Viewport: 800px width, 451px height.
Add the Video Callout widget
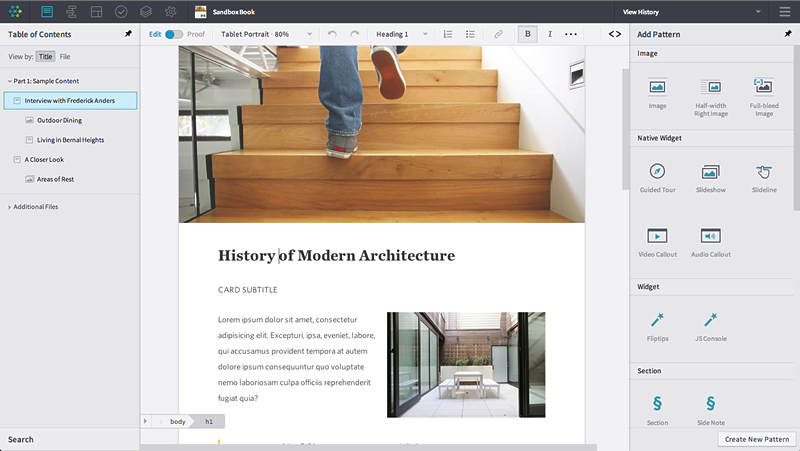tap(657, 242)
